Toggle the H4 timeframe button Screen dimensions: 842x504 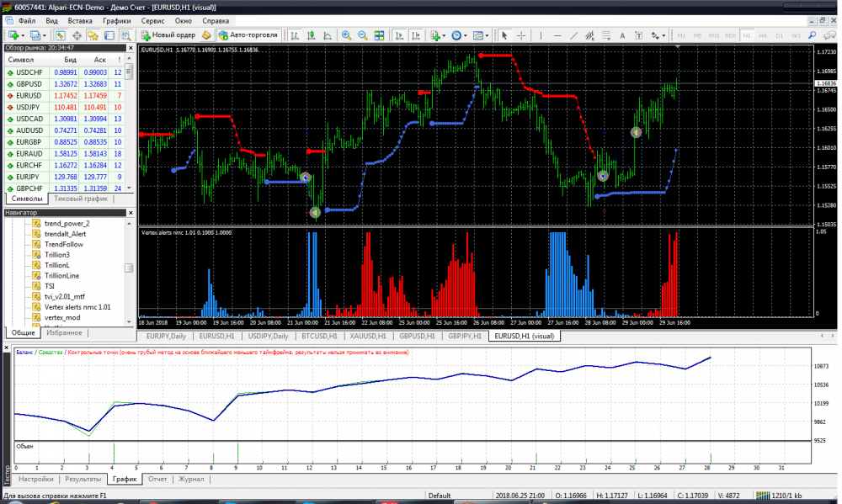[x=763, y=35]
